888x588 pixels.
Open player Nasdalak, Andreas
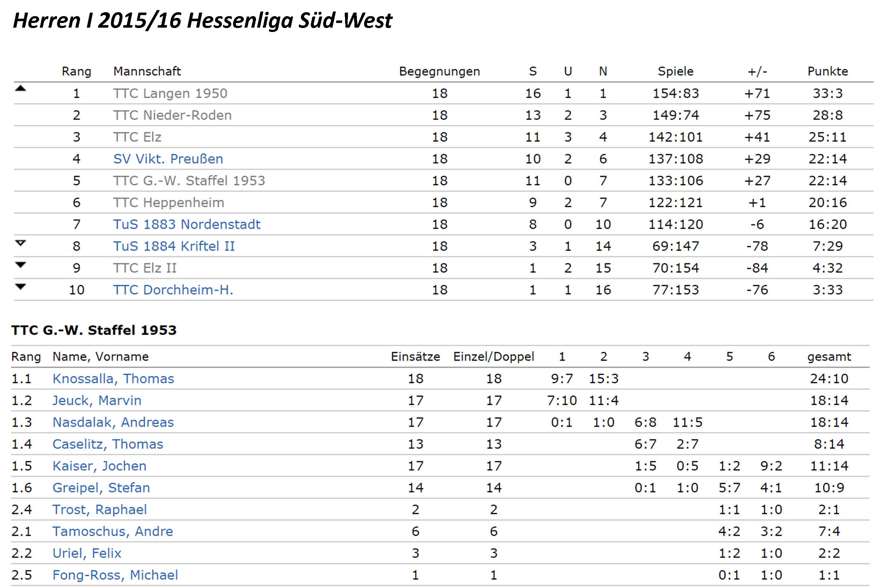click(x=113, y=422)
